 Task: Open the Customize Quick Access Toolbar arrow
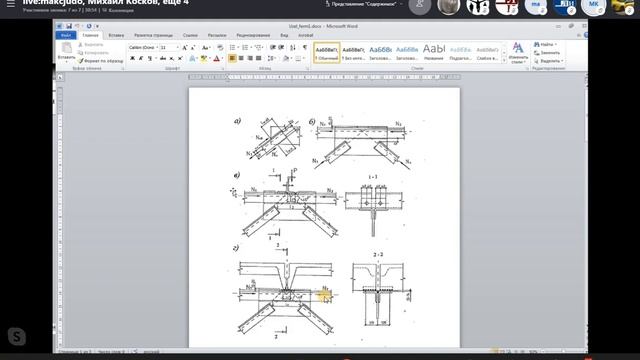pos(97,26)
